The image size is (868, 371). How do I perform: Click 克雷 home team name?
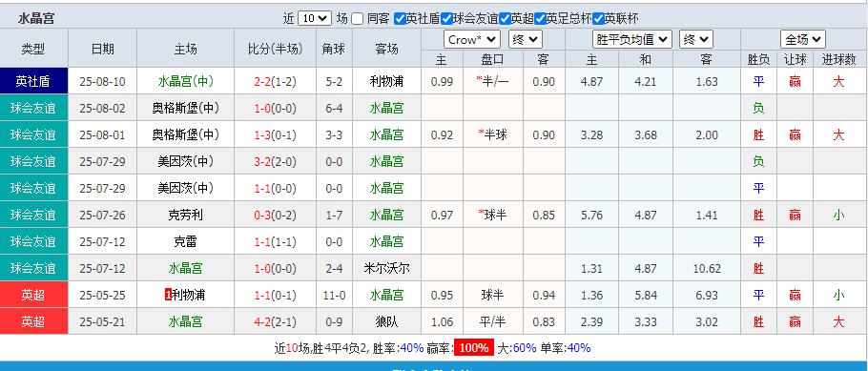(185, 241)
